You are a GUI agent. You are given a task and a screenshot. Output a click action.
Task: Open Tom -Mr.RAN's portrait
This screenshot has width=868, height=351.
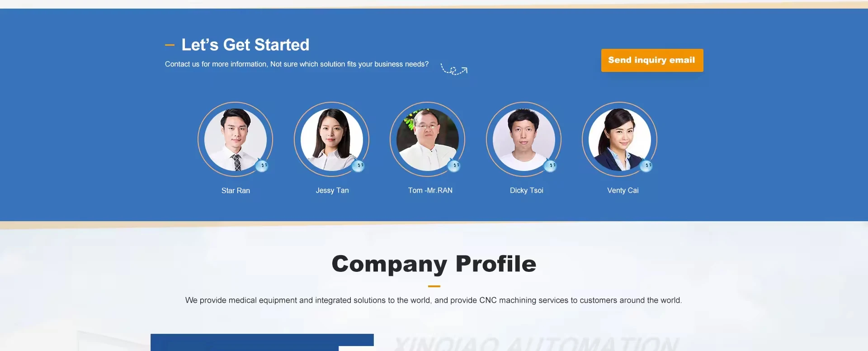point(428,139)
